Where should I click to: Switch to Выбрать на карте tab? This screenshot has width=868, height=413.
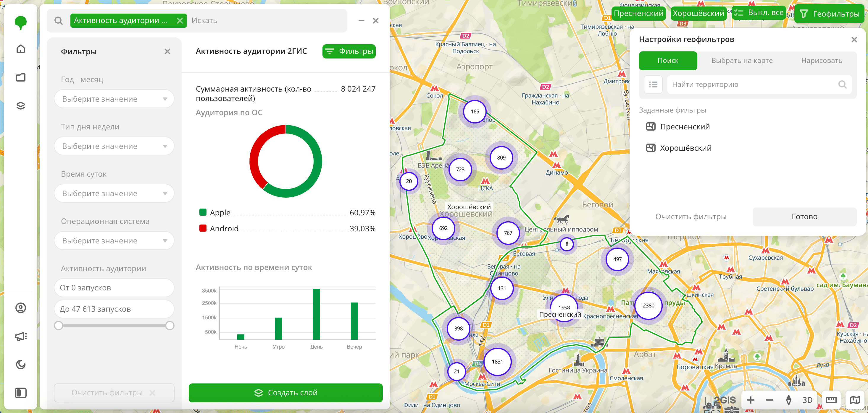[742, 61]
